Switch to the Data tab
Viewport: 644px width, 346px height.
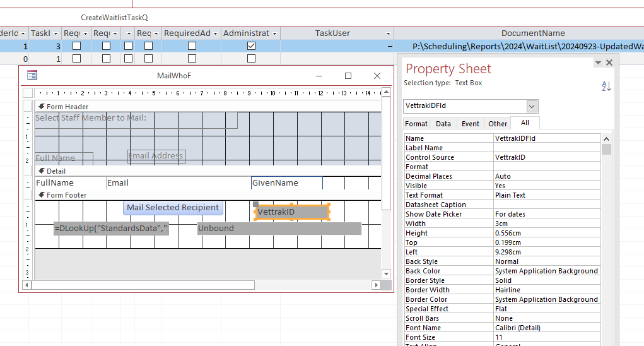click(x=443, y=124)
